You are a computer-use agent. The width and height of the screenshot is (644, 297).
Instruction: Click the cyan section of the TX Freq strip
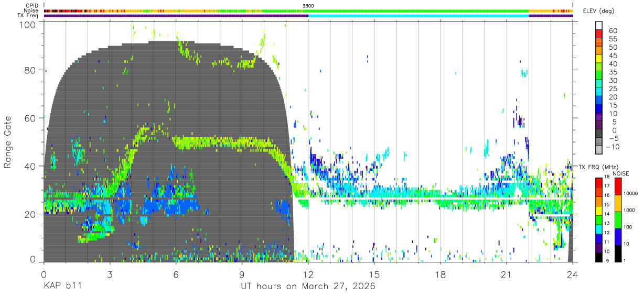[x=418, y=16]
